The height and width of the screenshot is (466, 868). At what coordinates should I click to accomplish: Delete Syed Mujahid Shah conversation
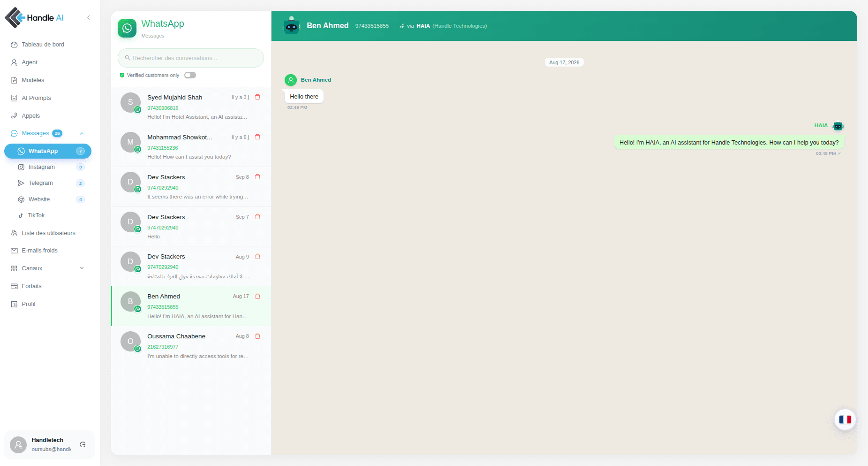pyautogui.click(x=257, y=97)
